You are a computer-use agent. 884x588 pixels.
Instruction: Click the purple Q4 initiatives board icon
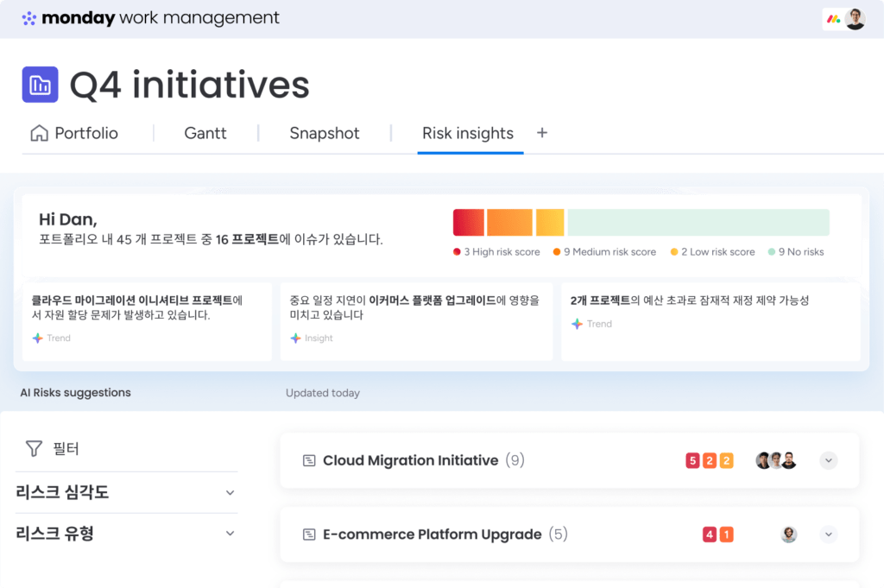(x=40, y=85)
